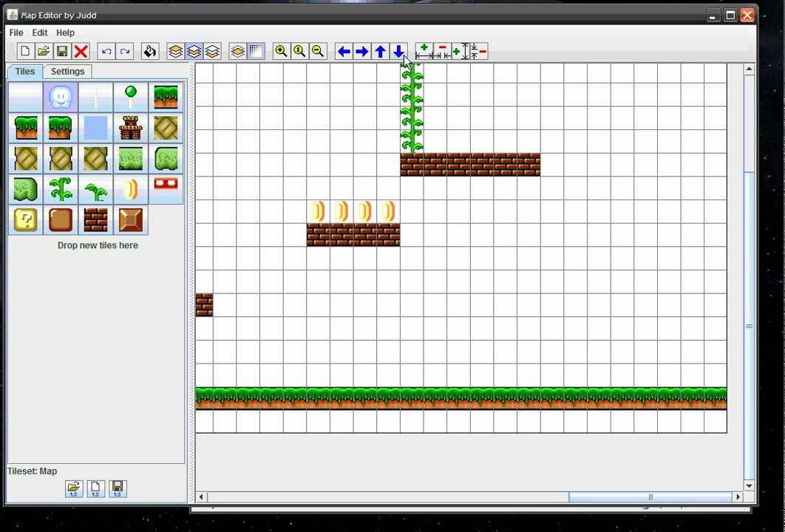Select the blank sky tile at the palette start
This screenshot has height=532, width=785.
tap(26, 97)
